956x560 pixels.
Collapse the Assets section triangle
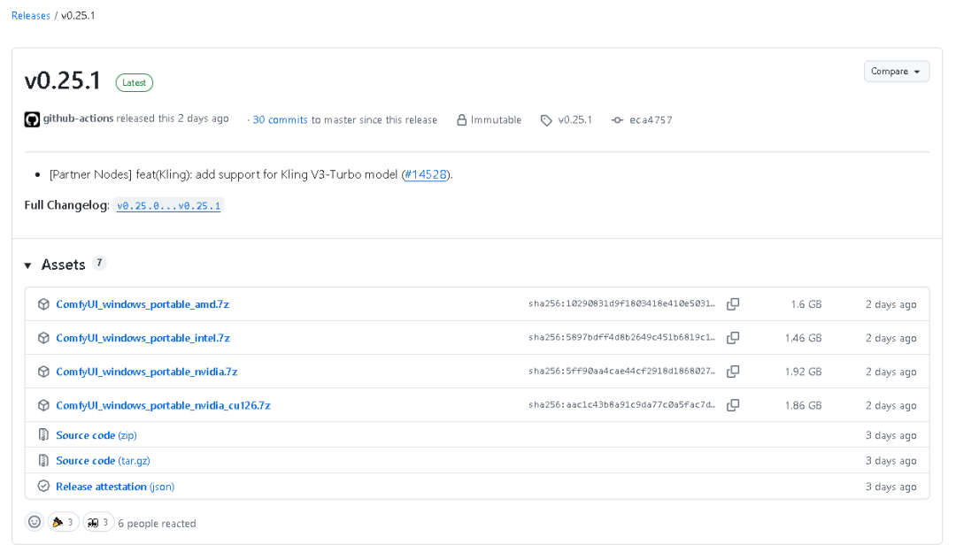[28, 265]
